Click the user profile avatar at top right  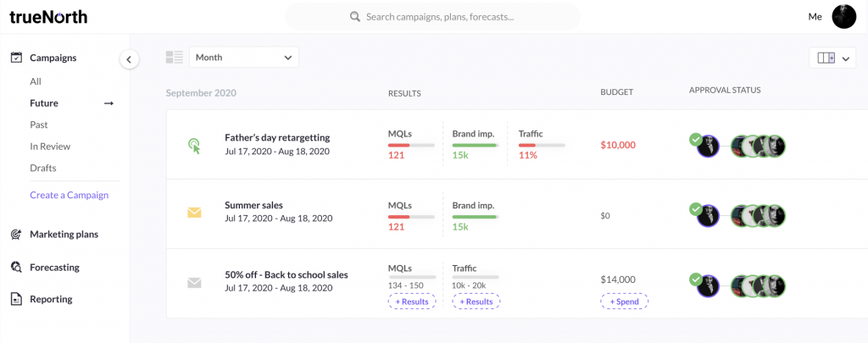(843, 17)
